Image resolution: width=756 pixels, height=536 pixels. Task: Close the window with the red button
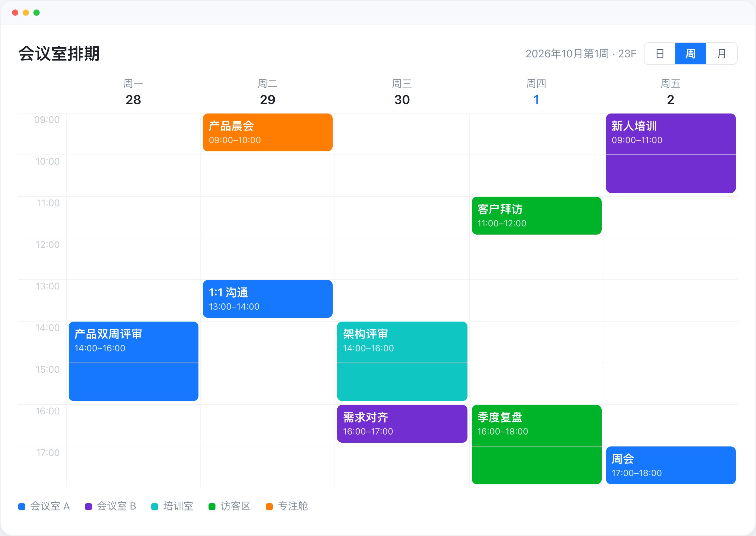[15, 13]
